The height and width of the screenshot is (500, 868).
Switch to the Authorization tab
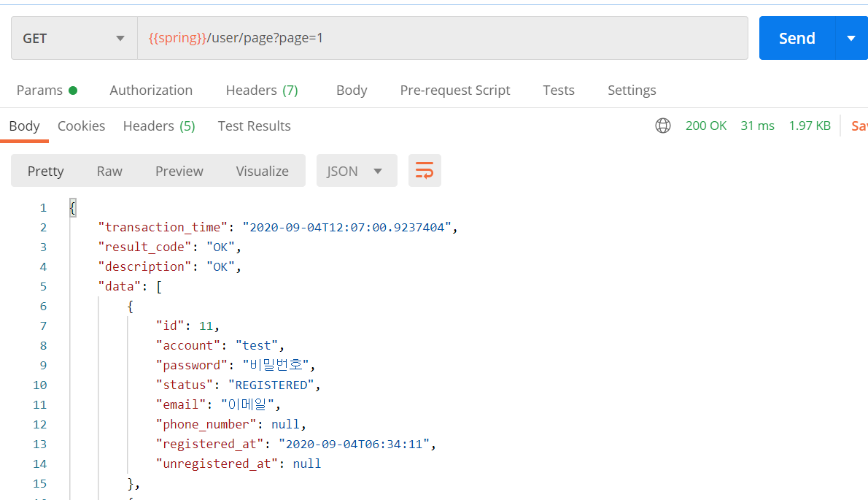[x=151, y=91]
